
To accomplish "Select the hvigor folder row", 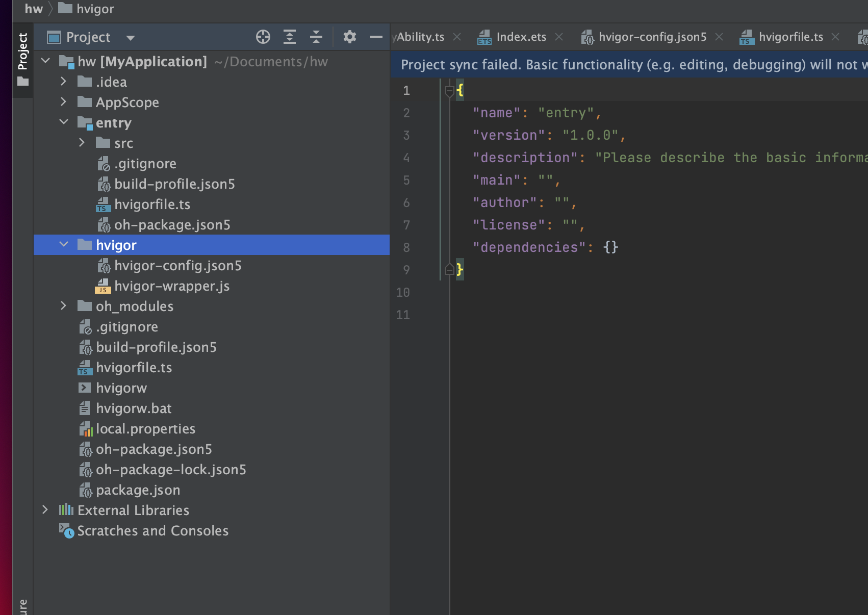I will [212, 245].
